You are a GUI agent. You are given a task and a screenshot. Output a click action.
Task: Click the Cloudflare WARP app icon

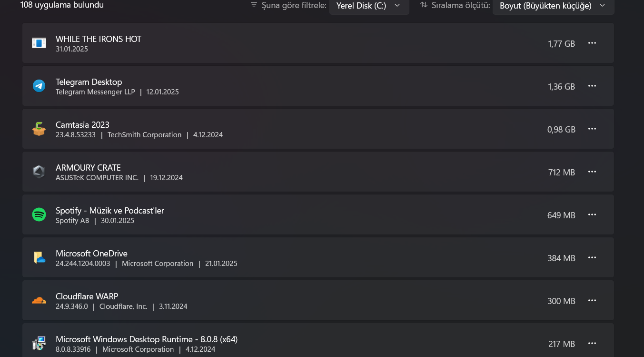(39, 301)
